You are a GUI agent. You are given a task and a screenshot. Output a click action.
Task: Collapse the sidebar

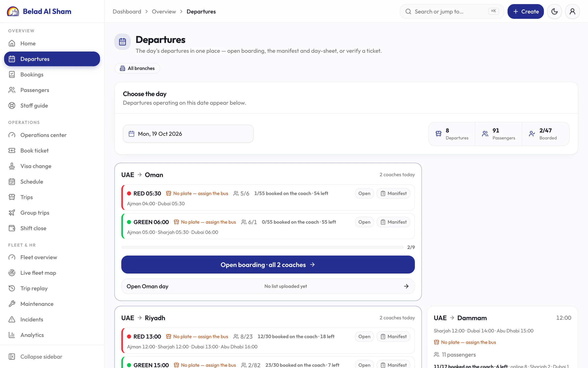click(x=52, y=357)
